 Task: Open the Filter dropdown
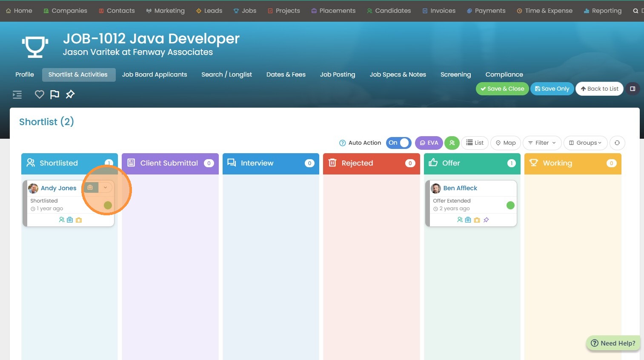coord(542,143)
